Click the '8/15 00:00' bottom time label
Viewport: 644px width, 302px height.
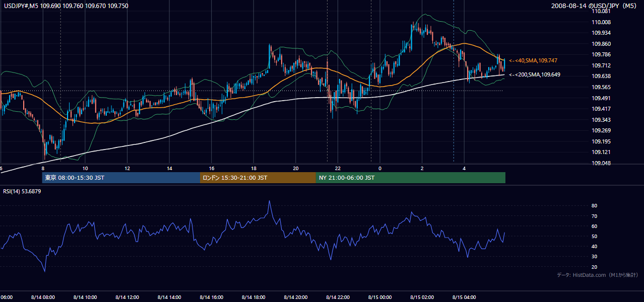click(380, 297)
